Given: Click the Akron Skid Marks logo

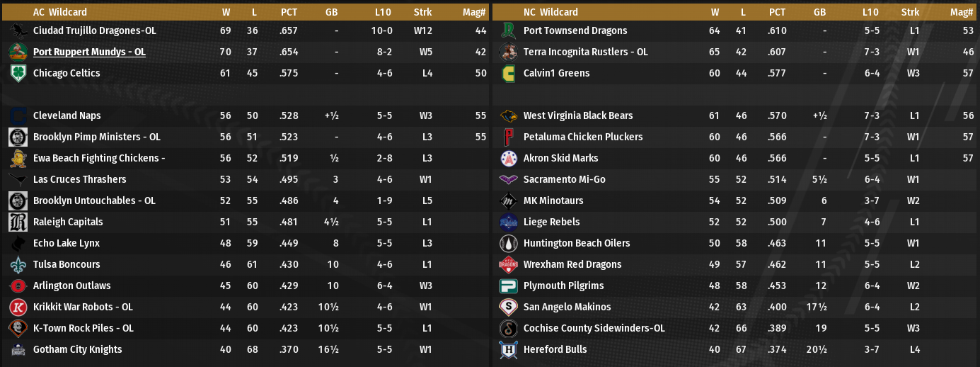Looking at the screenshot, I should (508, 158).
